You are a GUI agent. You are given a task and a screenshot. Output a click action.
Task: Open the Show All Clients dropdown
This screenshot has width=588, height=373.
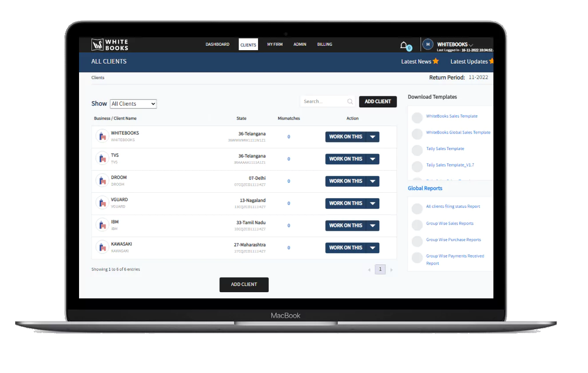[133, 104]
